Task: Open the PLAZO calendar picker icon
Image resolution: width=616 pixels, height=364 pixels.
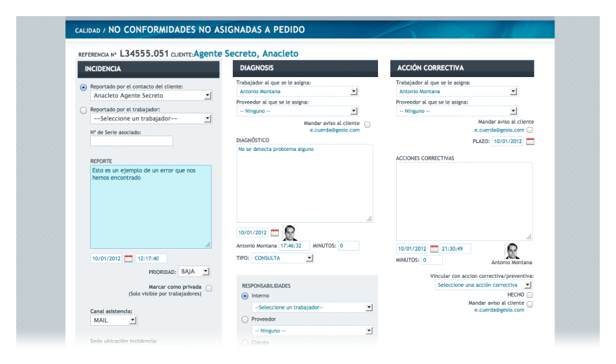Action: 530,141
